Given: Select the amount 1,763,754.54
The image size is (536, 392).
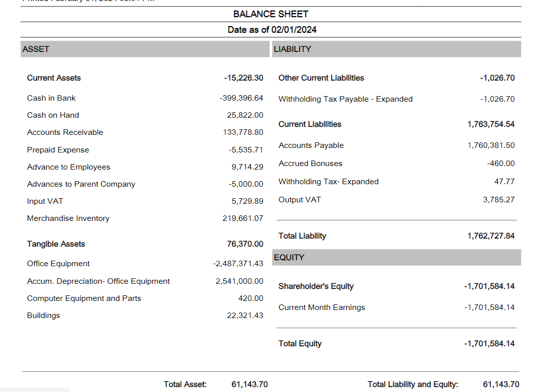Looking at the screenshot, I should pos(491,124).
